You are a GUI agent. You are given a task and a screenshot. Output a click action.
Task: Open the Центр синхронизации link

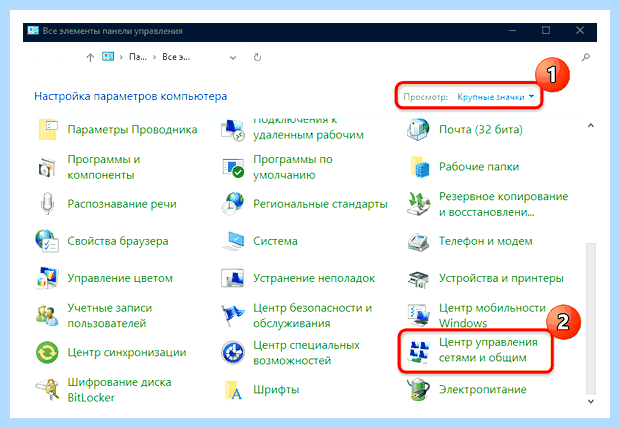pyautogui.click(x=127, y=352)
